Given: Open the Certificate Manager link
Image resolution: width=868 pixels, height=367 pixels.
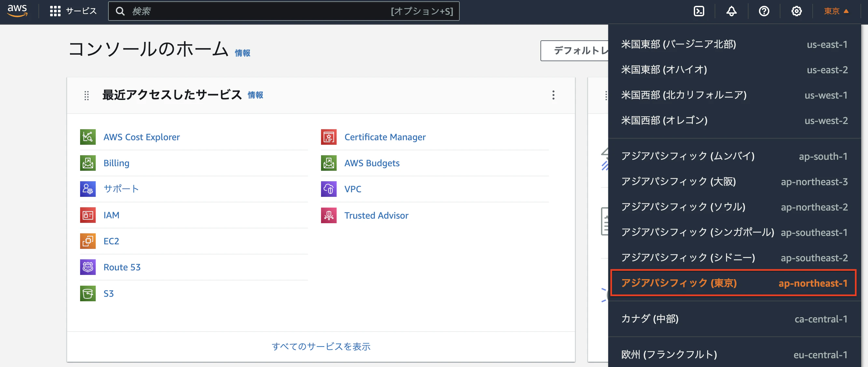Looking at the screenshot, I should [x=385, y=137].
